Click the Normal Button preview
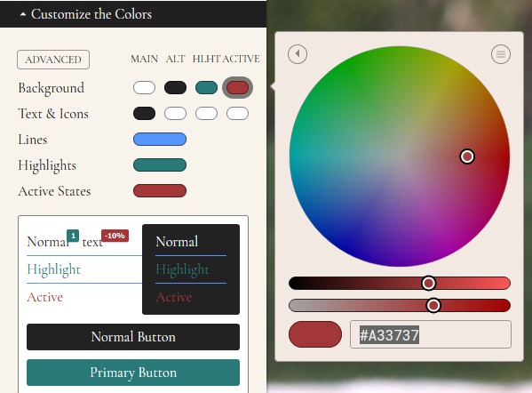 pyautogui.click(x=133, y=337)
